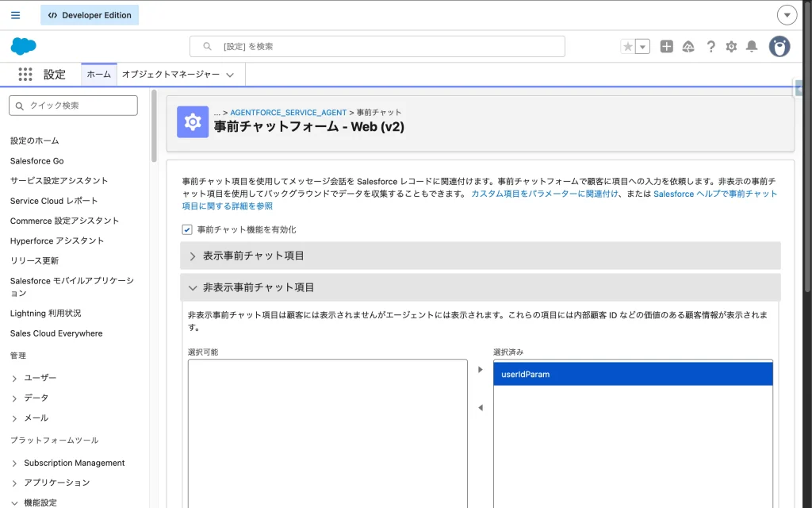812x508 pixels.
Task: Click the カスタム項目をパラメーターに関連付け link
Action: [544, 194]
